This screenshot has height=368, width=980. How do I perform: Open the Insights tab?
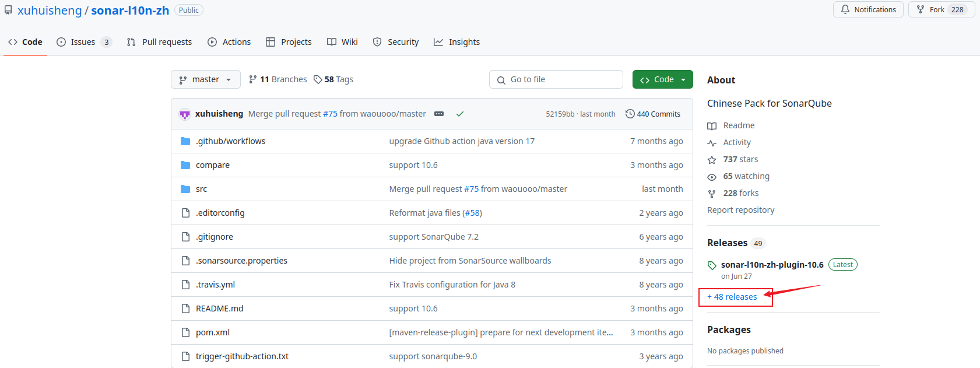point(456,42)
